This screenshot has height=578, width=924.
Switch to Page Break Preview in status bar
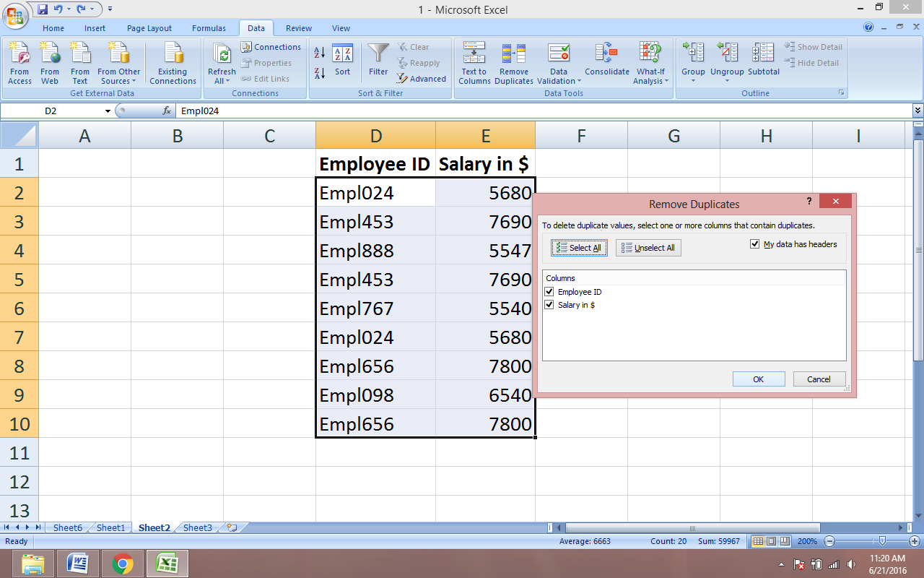point(784,541)
